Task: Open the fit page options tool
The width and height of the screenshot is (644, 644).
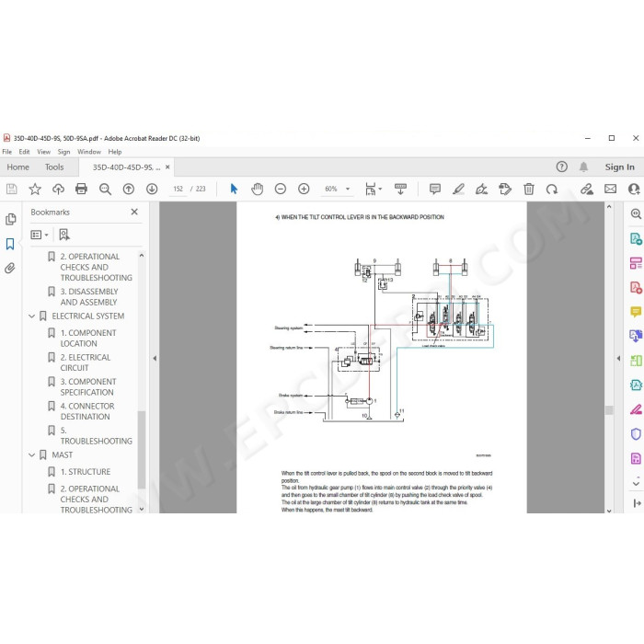Action: (373, 189)
